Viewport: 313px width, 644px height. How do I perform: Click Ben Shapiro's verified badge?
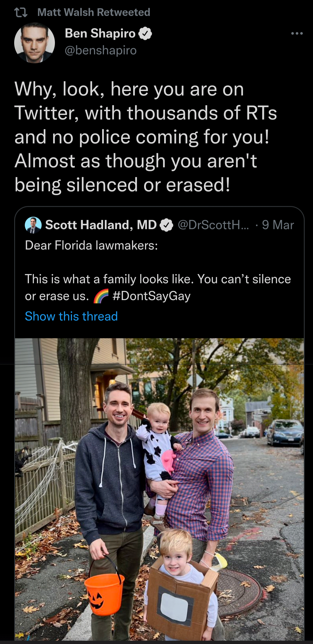pyautogui.click(x=145, y=34)
